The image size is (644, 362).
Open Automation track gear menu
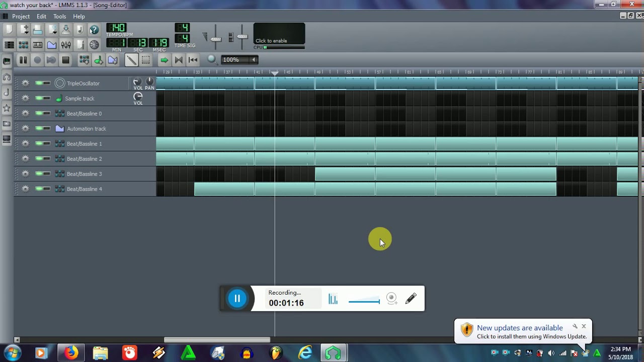coord(25,129)
